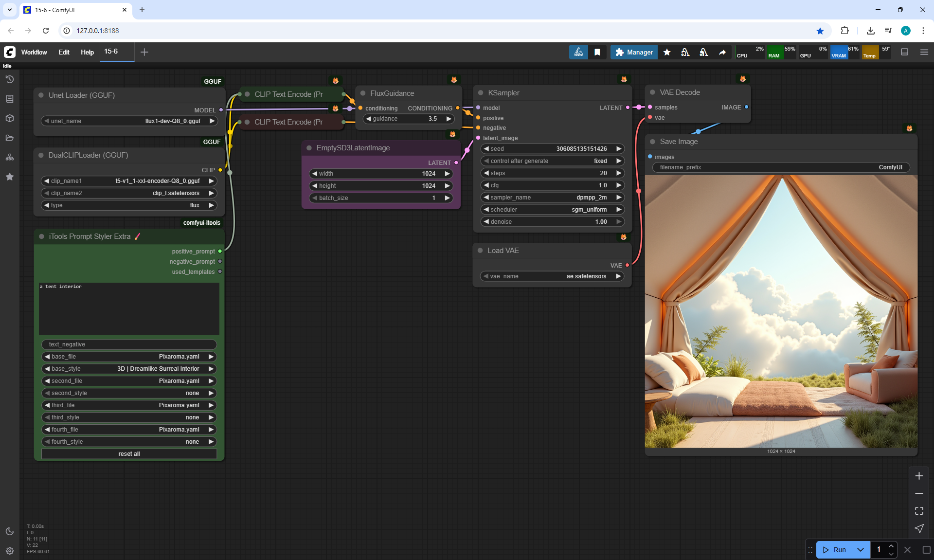Click fit view icon in canvas controls
The height and width of the screenshot is (560, 934).
point(919,511)
